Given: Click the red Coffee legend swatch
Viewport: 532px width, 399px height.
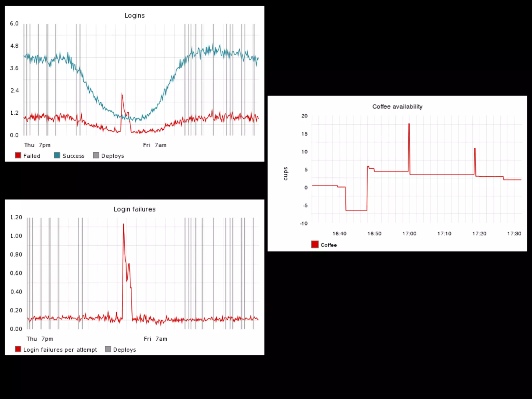Looking at the screenshot, I should [x=315, y=244].
